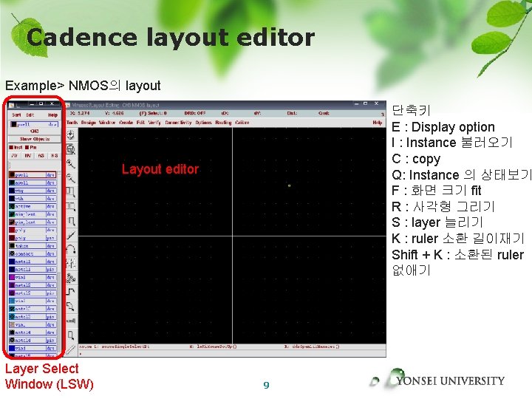Select the Delete tool icon

click(71, 235)
